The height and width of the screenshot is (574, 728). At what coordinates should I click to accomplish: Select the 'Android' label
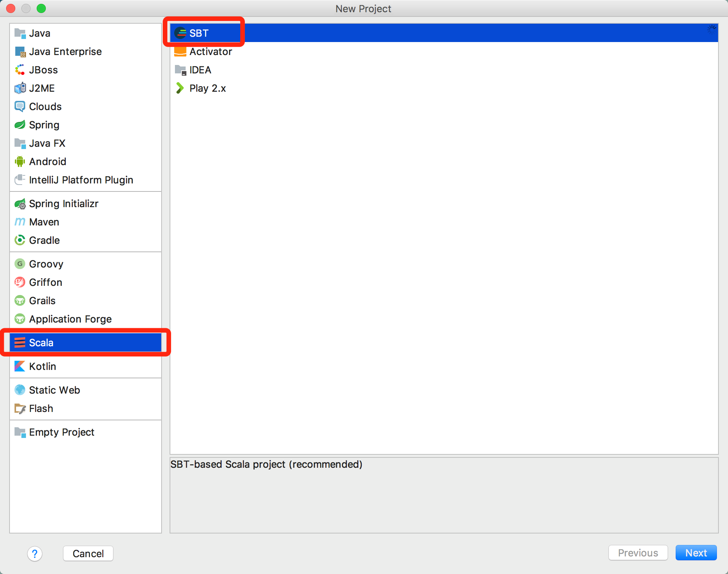point(48,162)
